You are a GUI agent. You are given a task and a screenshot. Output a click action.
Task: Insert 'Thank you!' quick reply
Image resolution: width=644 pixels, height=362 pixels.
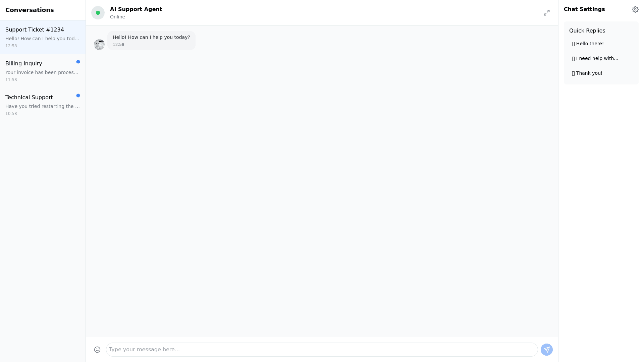(x=589, y=73)
